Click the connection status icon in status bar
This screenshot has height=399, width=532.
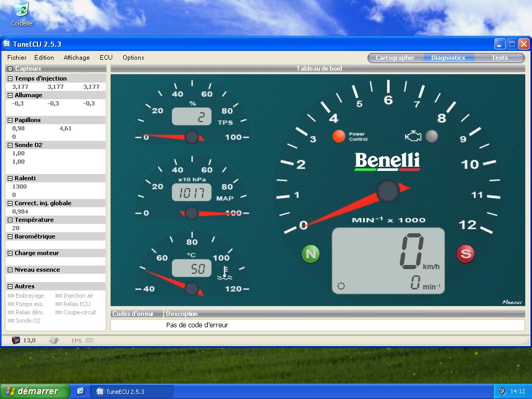tap(54, 340)
